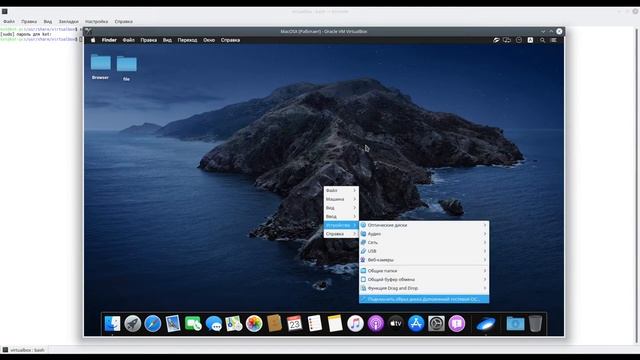Select the Browser folder on desktop
Viewport: 640px width, 360px height.
point(100,67)
